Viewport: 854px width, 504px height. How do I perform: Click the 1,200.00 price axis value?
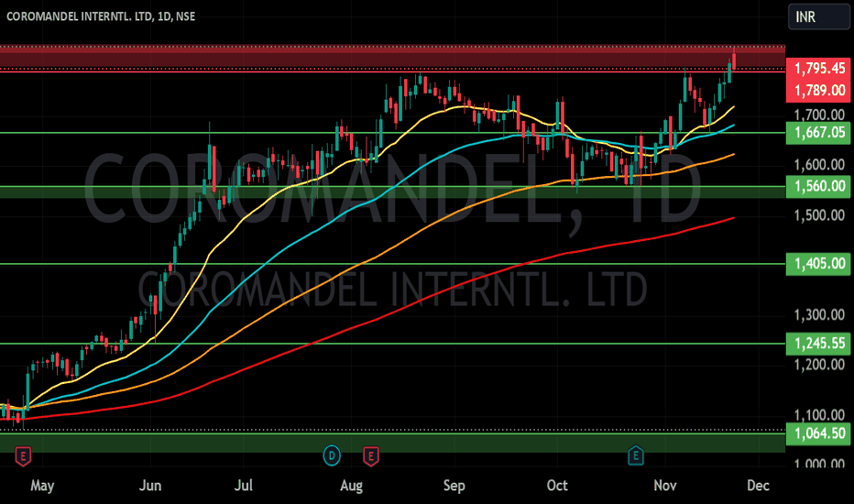[819, 365]
